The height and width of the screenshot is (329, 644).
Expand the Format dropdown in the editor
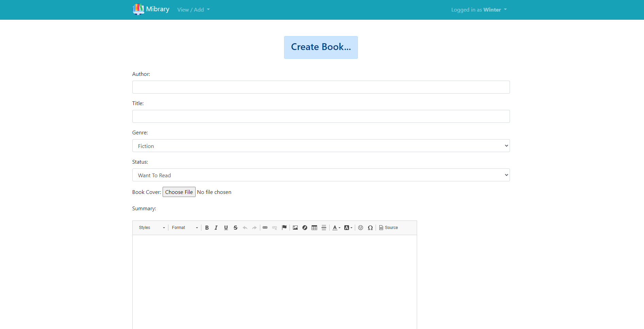pos(184,228)
